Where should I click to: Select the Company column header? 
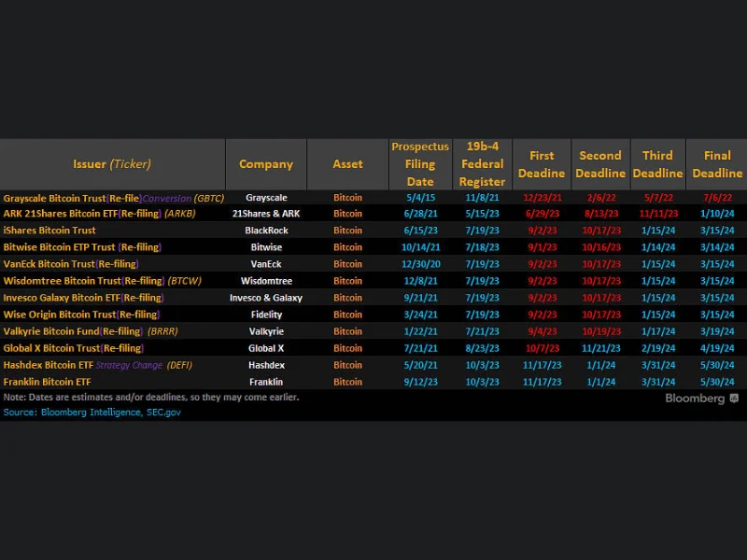click(266, 164)
